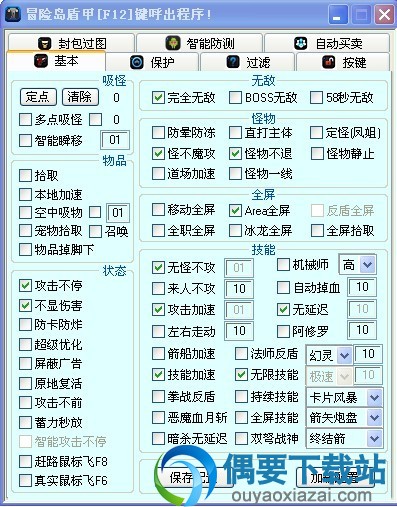Viewport: 397px width, 507px height.
Task: Enable 移动全屏 checkbox
Action: (158, 210)
